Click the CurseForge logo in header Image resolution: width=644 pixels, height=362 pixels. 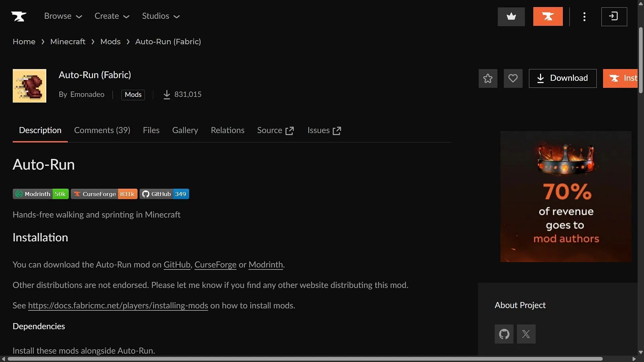click(x=19, y=16)
